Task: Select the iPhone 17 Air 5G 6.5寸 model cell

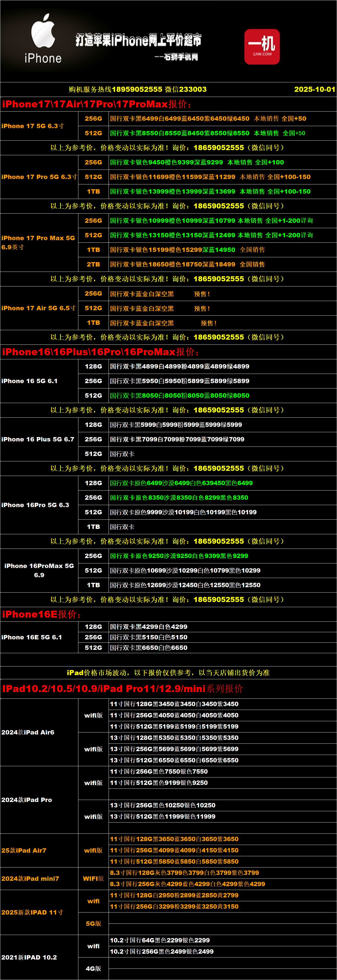Action: pyautogui.click(x=39, y=308)
